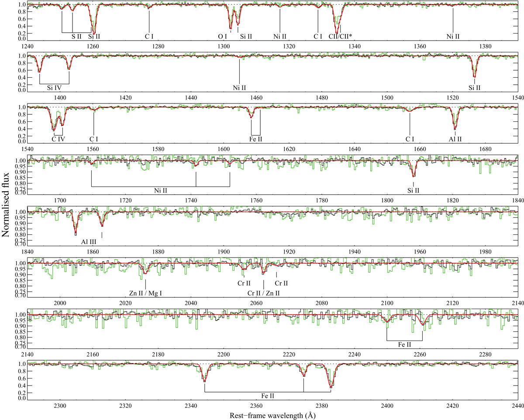
Task: Click the C IV doublet label
Action: tap(59, 139)
